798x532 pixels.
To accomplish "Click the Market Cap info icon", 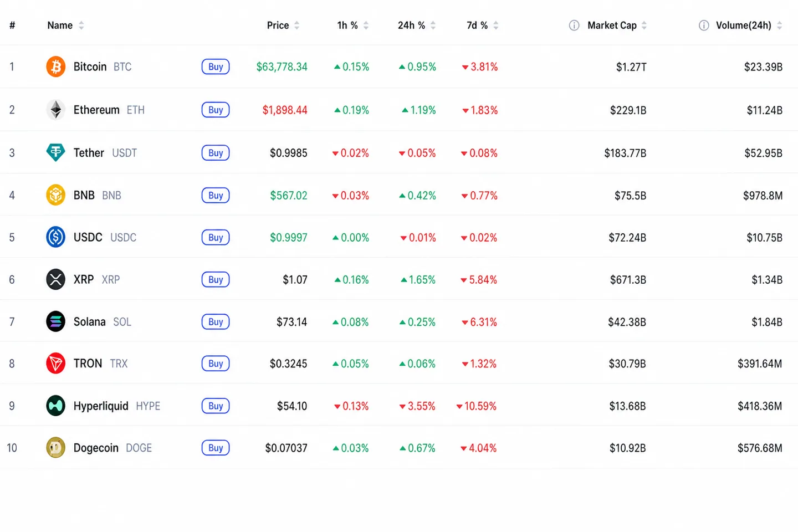I will pyautogui.click(x=574, y=25).
